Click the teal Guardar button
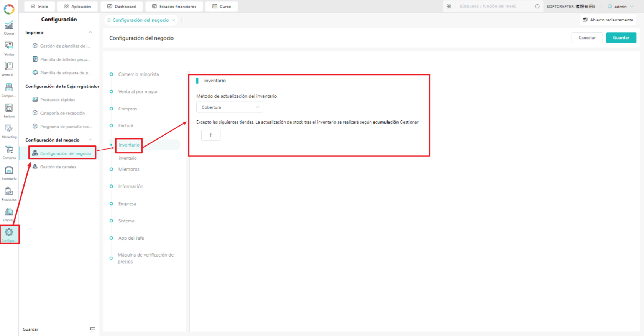Screen dimensions: 644x336 click(621, 38)
